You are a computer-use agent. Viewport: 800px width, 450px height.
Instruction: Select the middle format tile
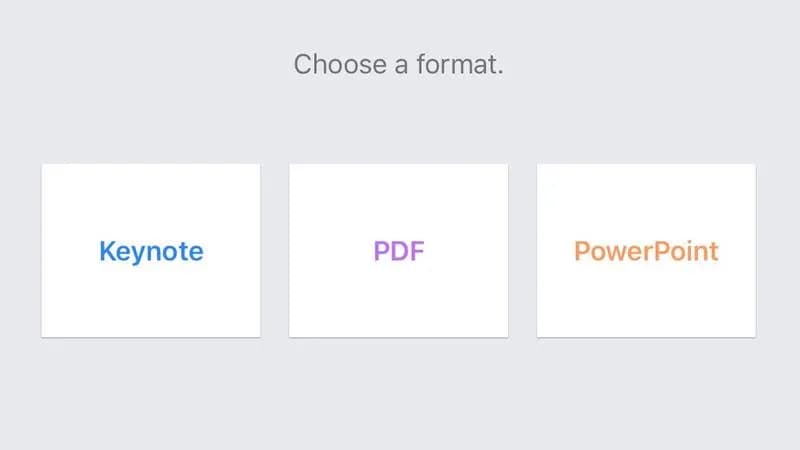click(398, 250)
